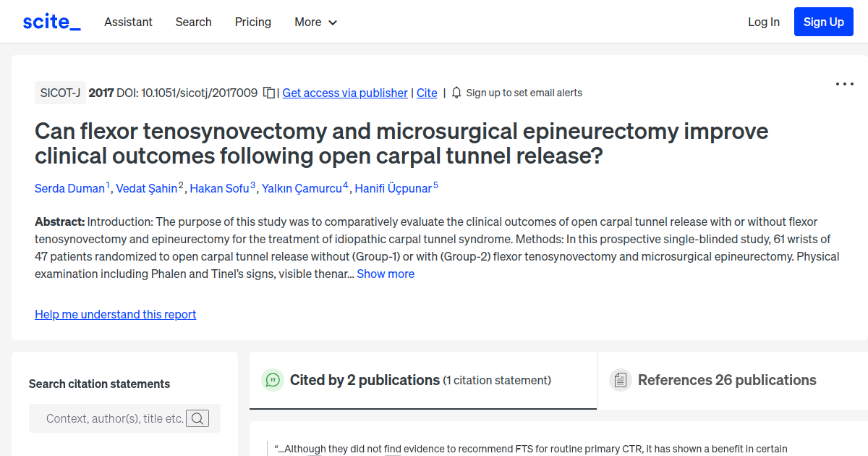Click the document icon beside References
Viewport: 868px width, 456px height.
pyautogui.click(x=621, y=379)
